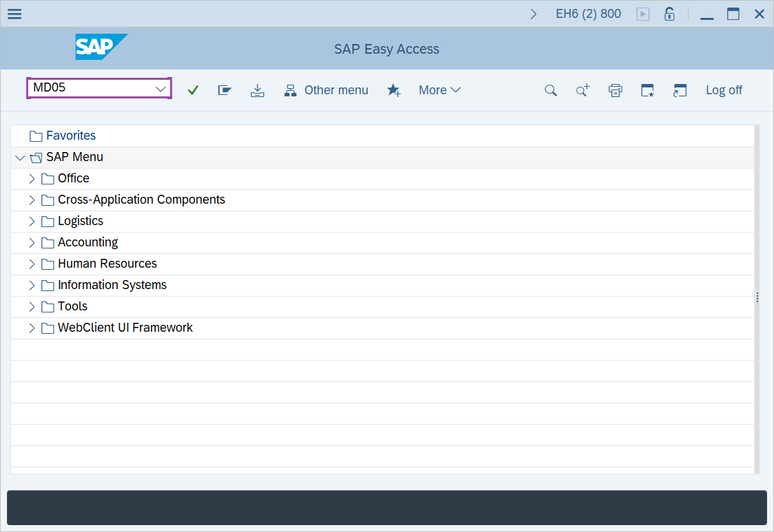This screenshot has width=774, height=532.
Task: Select the Edit favorites icon
Action: click(x=224, y=89)
